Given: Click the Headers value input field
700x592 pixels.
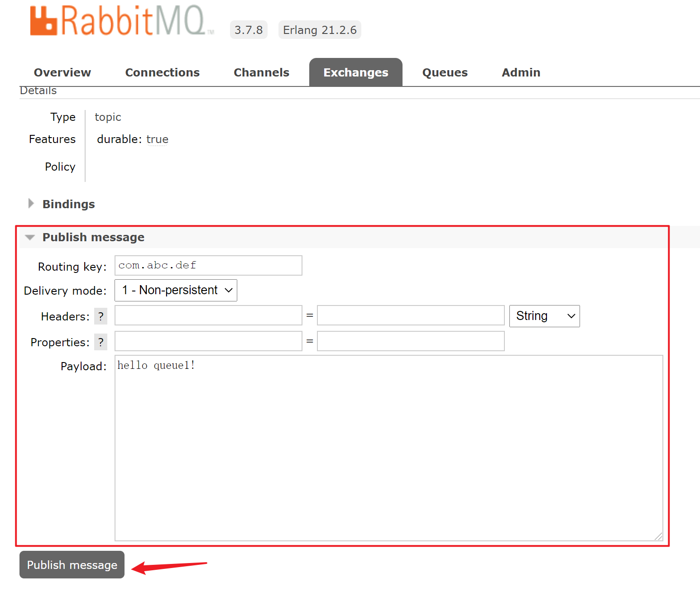Looking at the screenshot, I should [411, 315].
